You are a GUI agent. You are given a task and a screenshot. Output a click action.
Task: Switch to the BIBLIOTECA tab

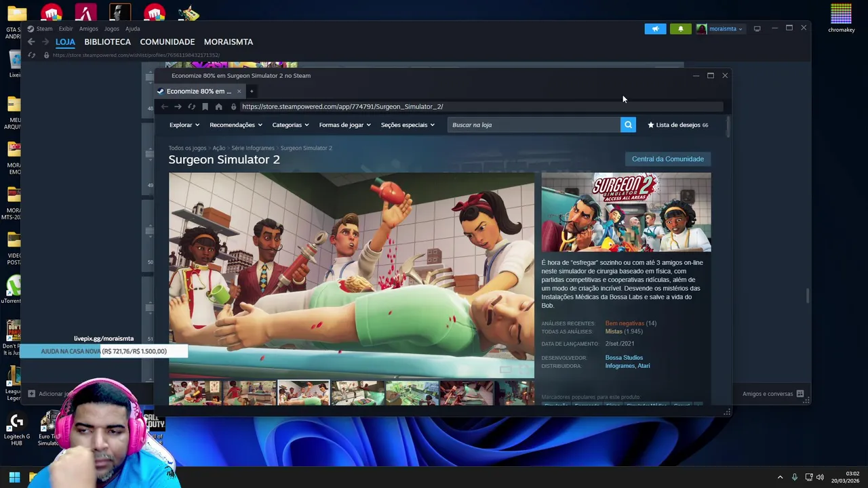click(x=107, y=42)
